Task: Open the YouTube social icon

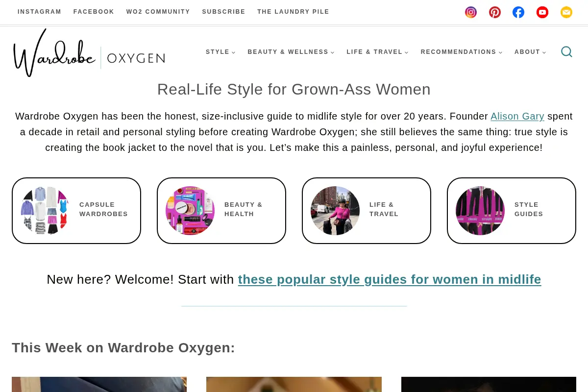Action: 542,12
